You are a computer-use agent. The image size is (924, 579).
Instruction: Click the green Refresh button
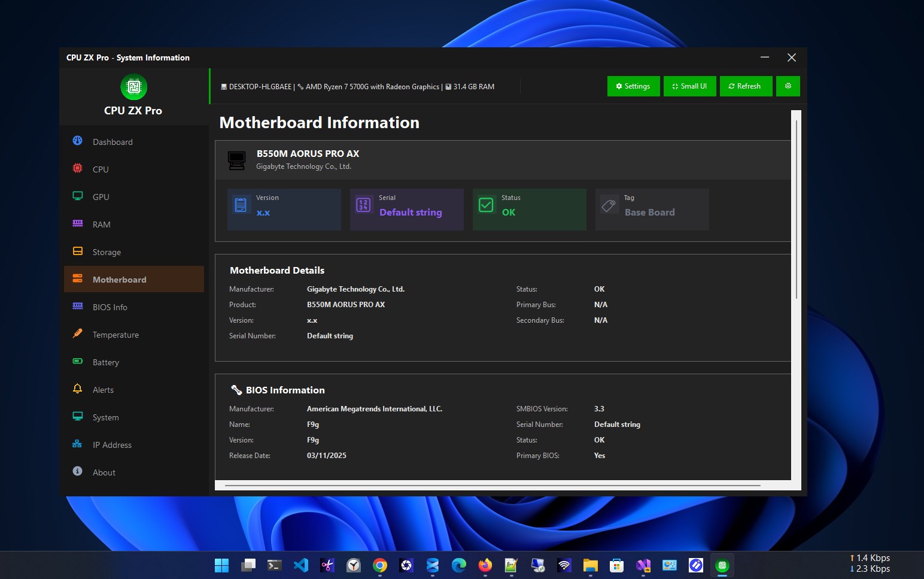[746, 86]
